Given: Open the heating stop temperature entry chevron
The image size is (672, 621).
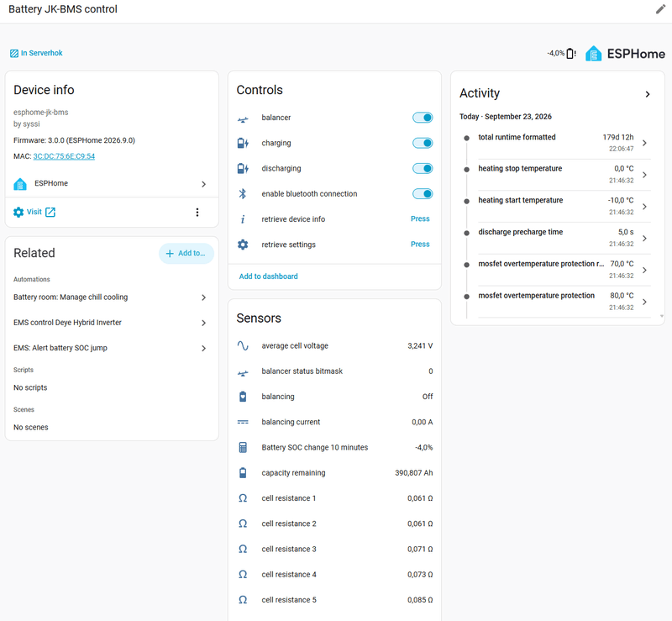Looking at the screenshot, I should pyautogui.click(x=644, y=175).
